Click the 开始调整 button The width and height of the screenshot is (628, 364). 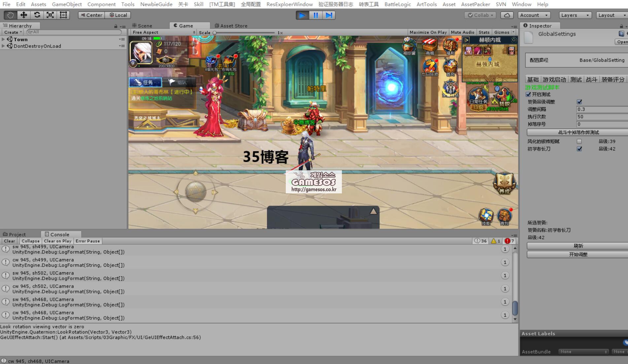[x=578, y=254]
